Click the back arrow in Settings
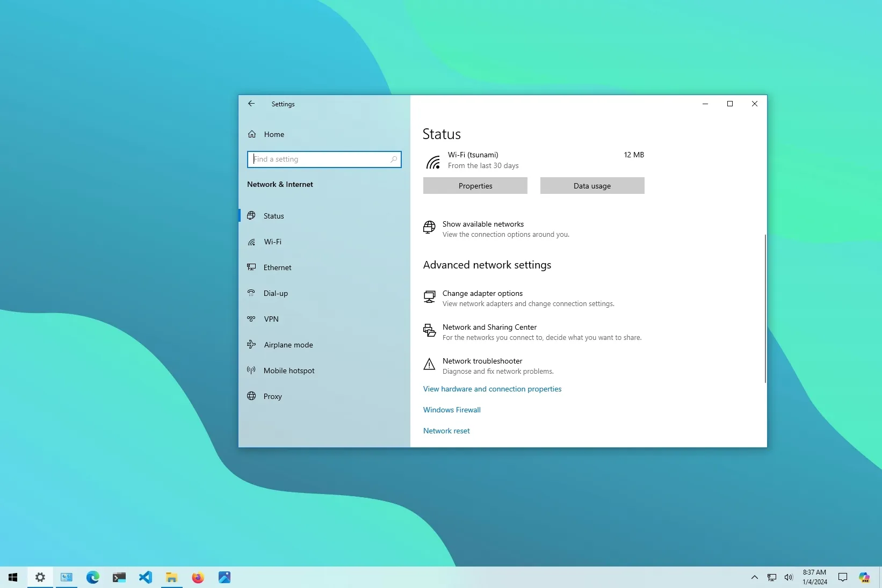The width and height of the screenshot is (882, 588). point(251,104)
